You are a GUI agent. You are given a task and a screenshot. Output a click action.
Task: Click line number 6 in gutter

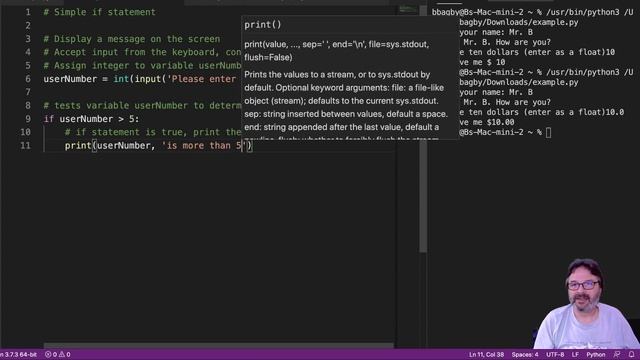click(x=28, y=79)
